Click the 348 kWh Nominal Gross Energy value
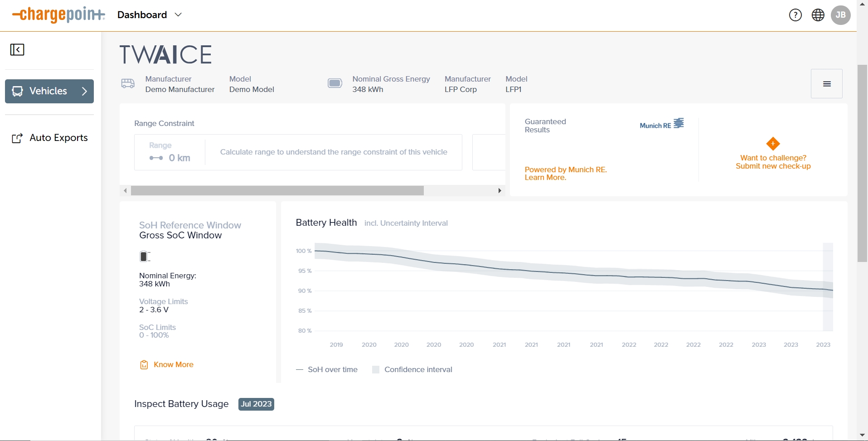 (368, 90)
